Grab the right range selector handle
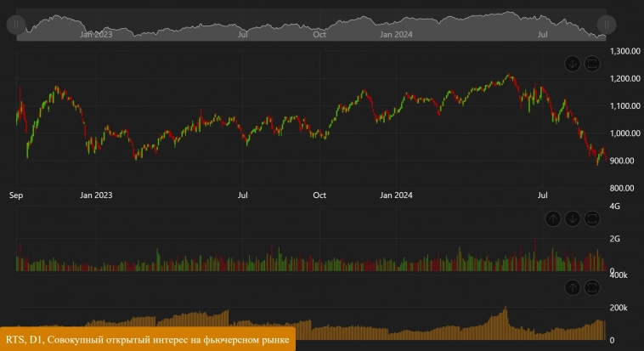The width and height of the screenshot is (644, 351). [x=605, y=25]
